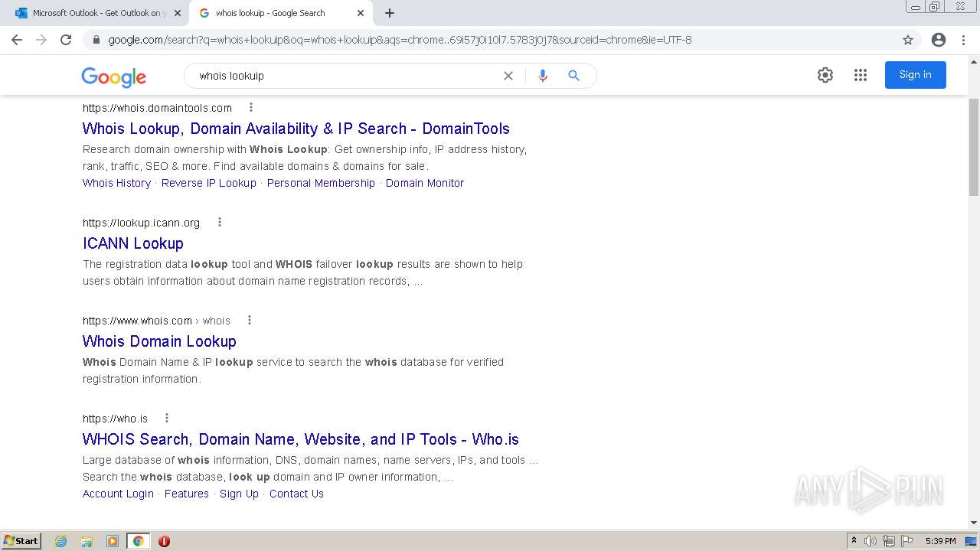Click the Sign in button
This screenshot has width=980, height=551.
click(916, 75)
